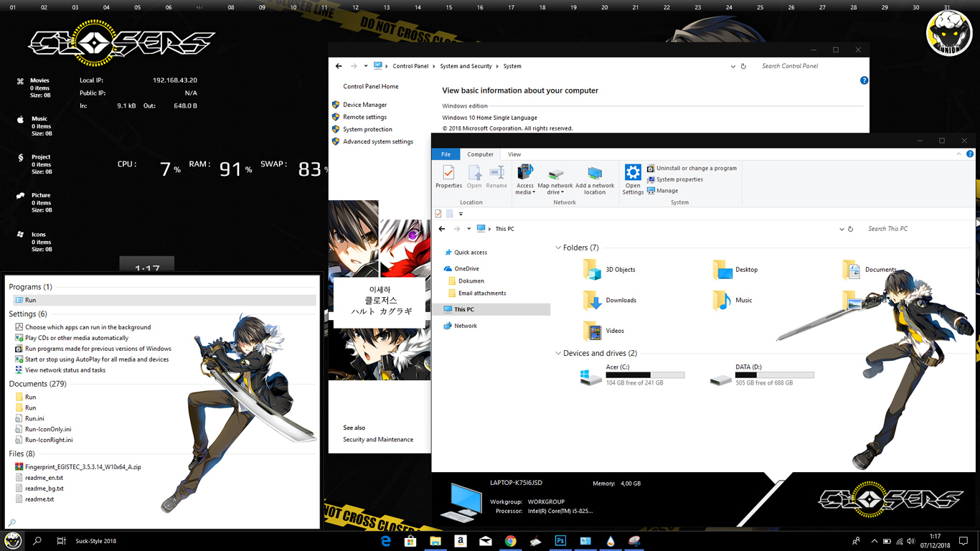Open Microsoft Store from the taskbar
Screen dimensions: 980x551
pyautogui.click(x=410, y=541)
